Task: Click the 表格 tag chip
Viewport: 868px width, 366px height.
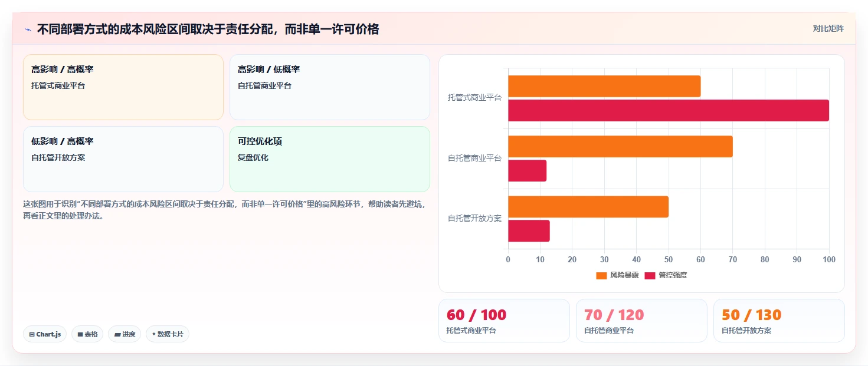Action: click(x=87, y=334)
